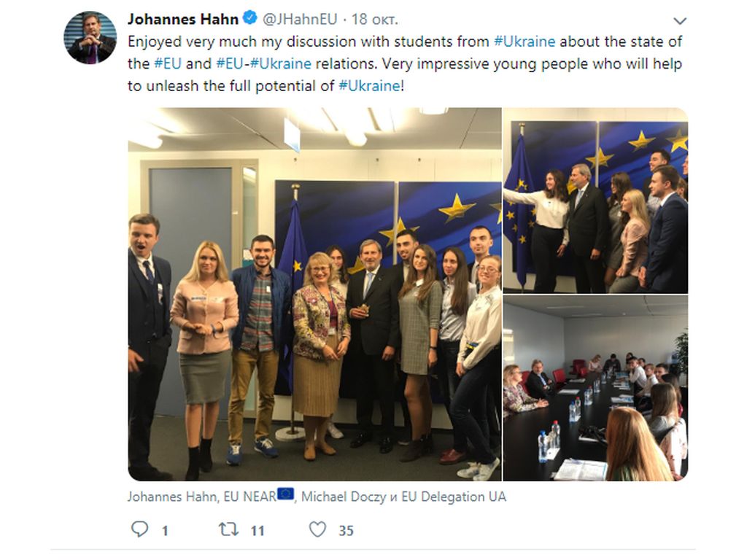
Task: Open Johannes Hahn profile avatar
Action: click(x=90, y=38)
